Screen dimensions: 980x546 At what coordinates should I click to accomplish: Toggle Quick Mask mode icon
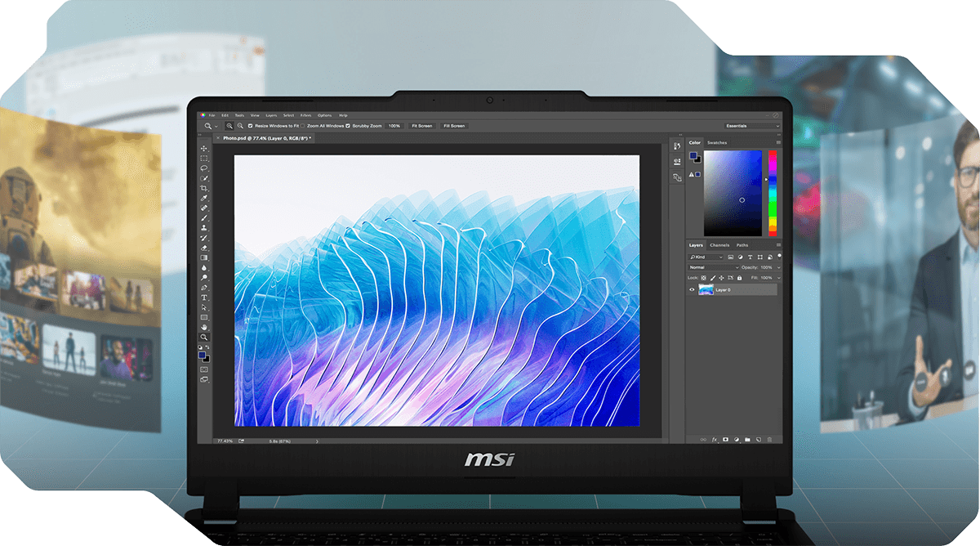pos(204,369)
